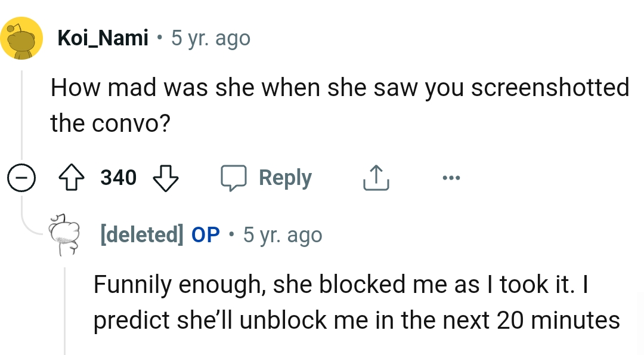Open the comment overflow menu with three dots
The image size is (644, 355).
click(451, 177)
